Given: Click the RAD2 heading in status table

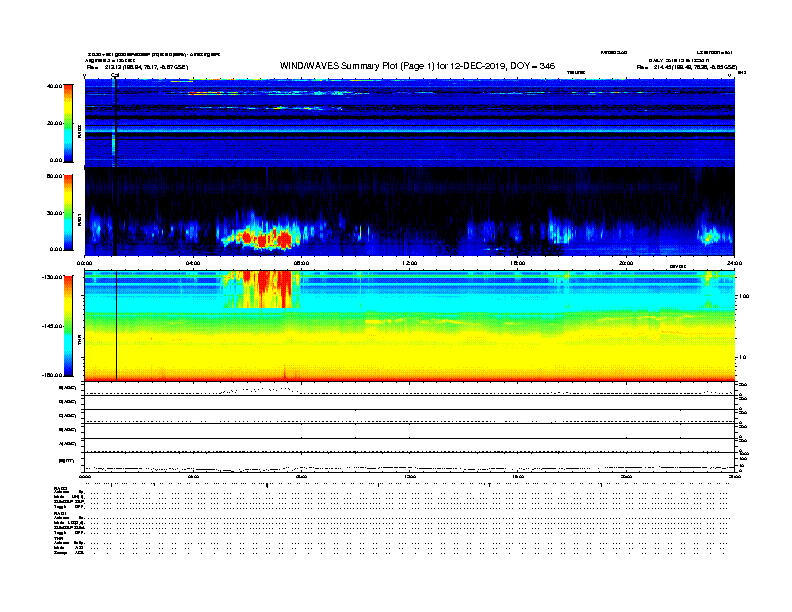Looking at the screenshot, I should [x=60, y=489].
